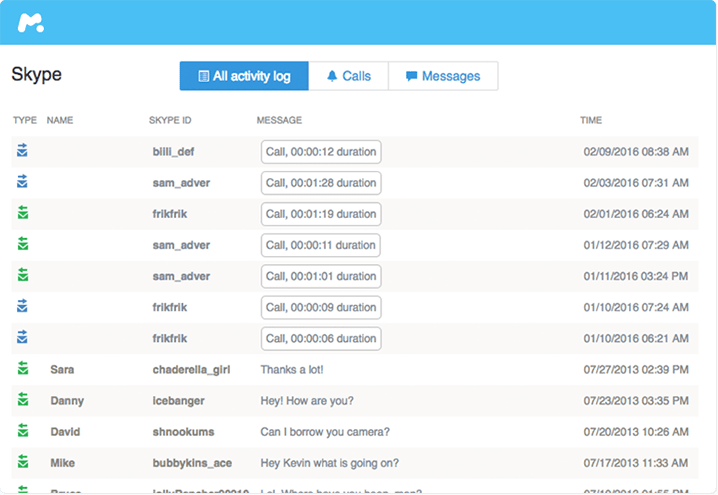Click the speech bubble icon on Messages tab

point(411,76)
